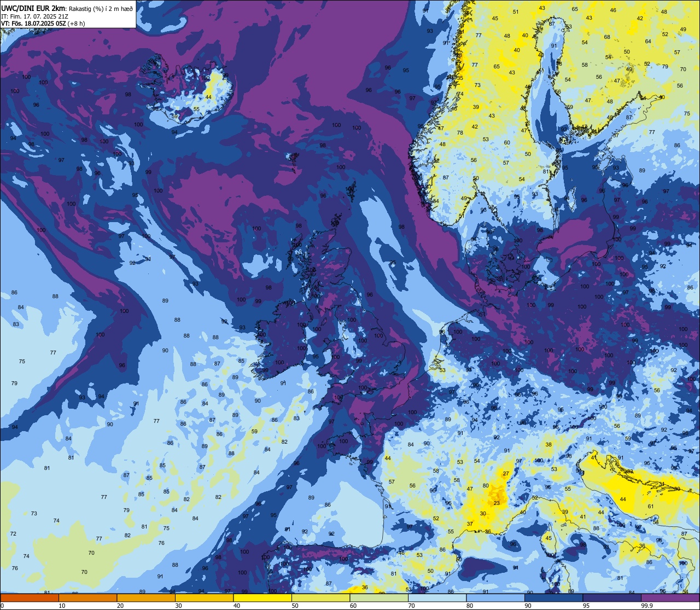
Task: Click the '20' tick label on the colour scale
Action: (120, 606)
